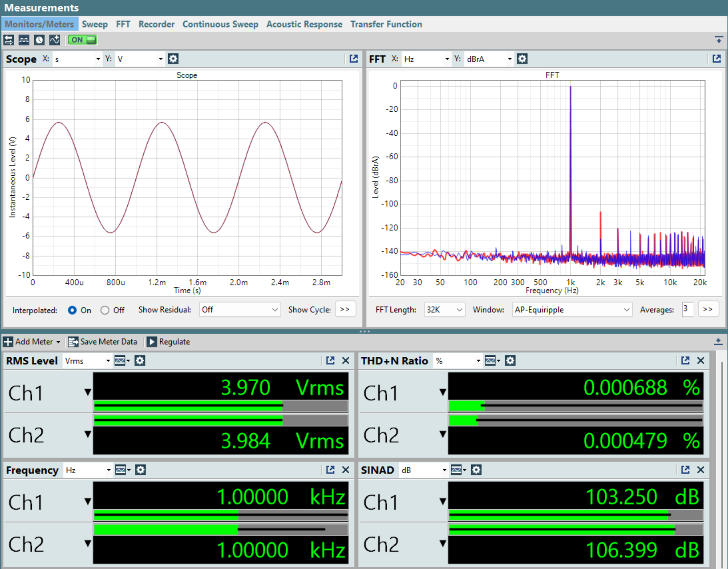Open FFT settings gear
This screenshot has width=728, height=569.
point(522,59)
